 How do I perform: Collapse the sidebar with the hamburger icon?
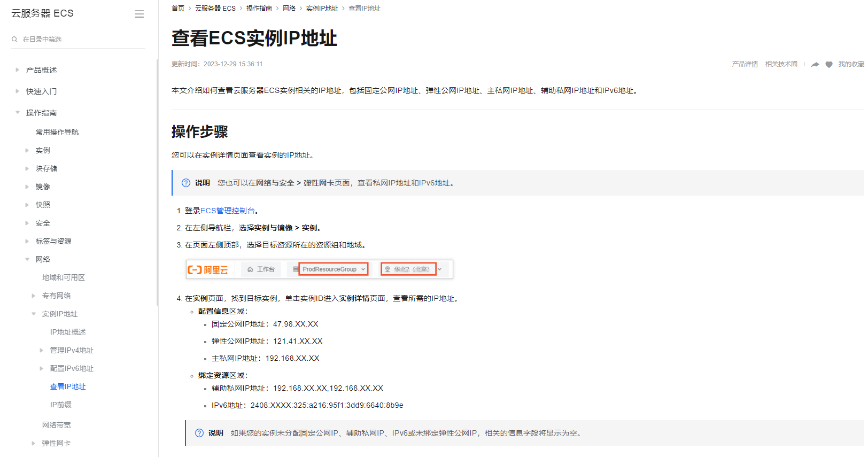pyautogui.click(x=139, y=14)
